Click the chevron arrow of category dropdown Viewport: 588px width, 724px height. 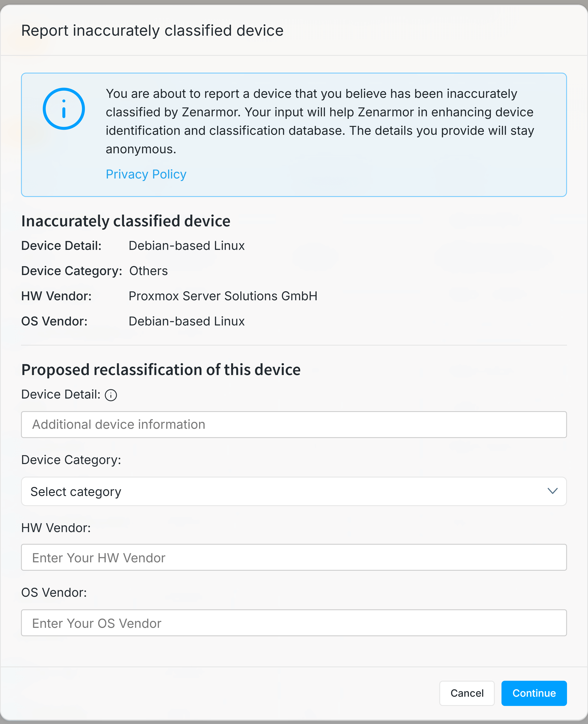click(x=553, y=491)
